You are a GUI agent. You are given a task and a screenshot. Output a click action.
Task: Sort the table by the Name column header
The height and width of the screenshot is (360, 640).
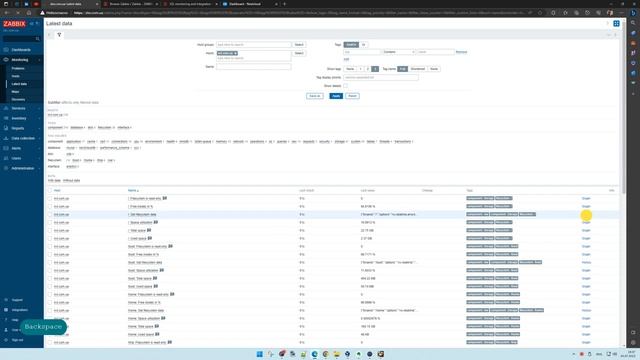pyautogui.click(x=133, y=191)
